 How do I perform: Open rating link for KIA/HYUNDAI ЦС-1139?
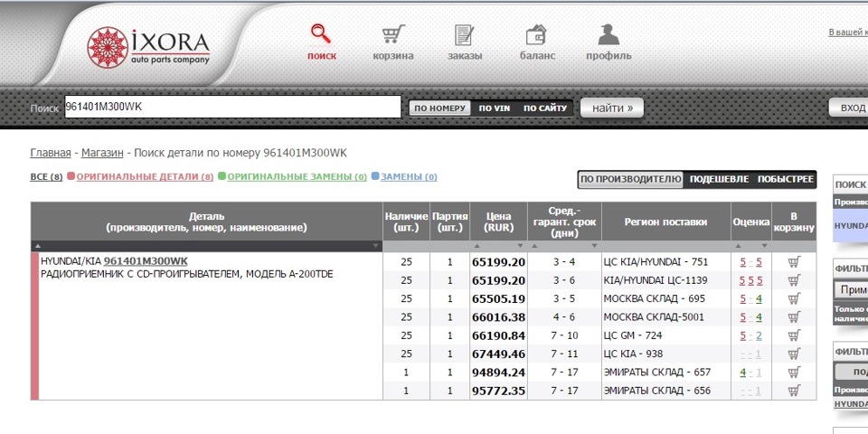pyautogui.click(x=750, y=280)
